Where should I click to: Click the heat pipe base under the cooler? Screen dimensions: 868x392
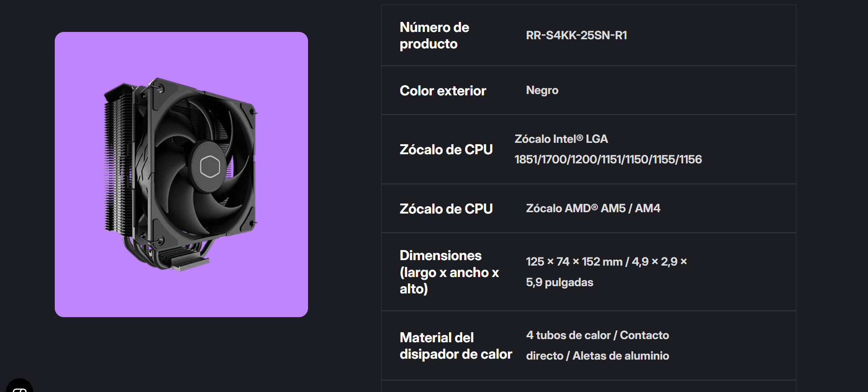click(183, 260)
